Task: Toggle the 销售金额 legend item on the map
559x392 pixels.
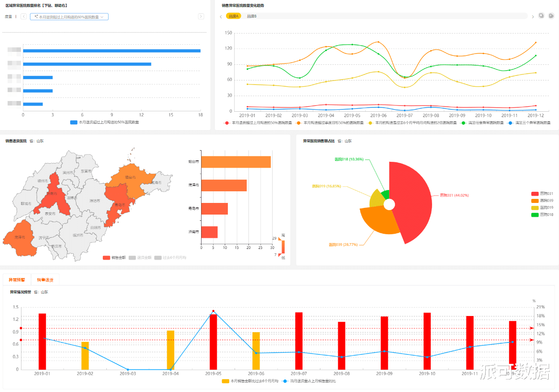Action: click(x=114, y=257)
